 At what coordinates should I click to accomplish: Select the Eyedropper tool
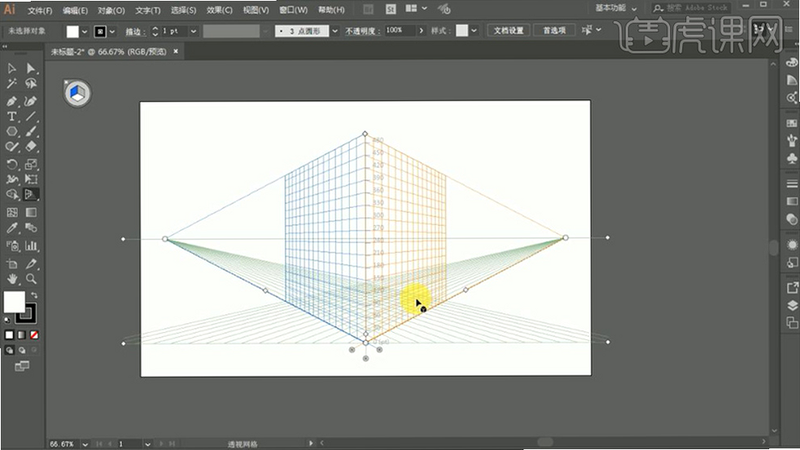12,228
